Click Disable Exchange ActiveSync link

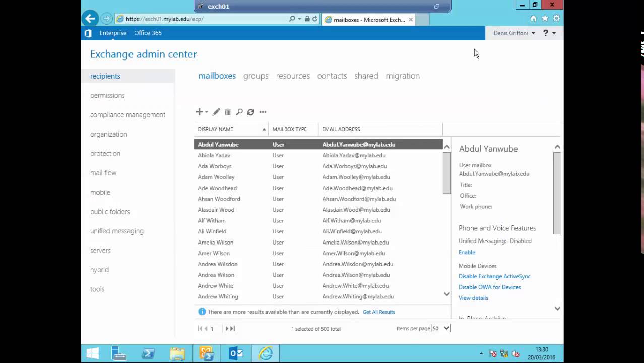point(494,276)
